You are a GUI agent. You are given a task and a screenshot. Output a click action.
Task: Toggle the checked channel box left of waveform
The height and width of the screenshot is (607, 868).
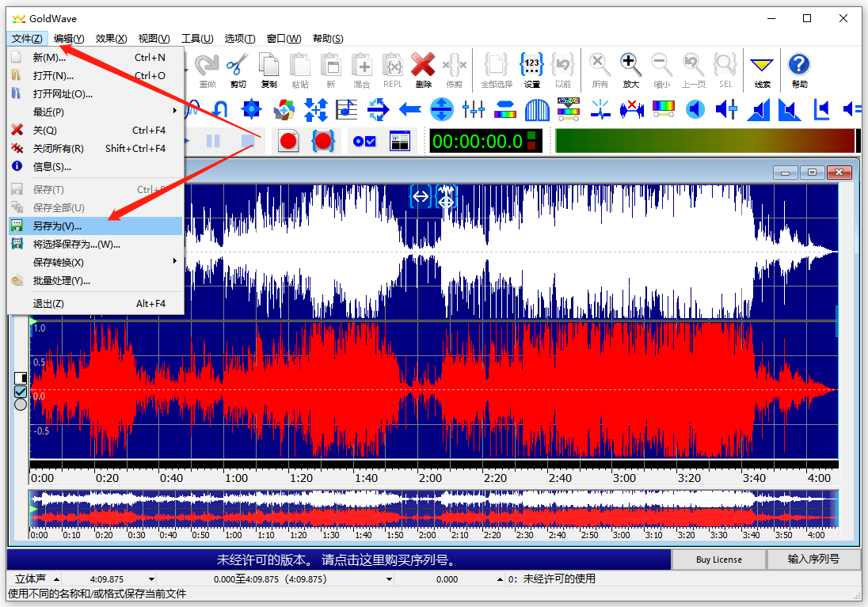point(21,392)
